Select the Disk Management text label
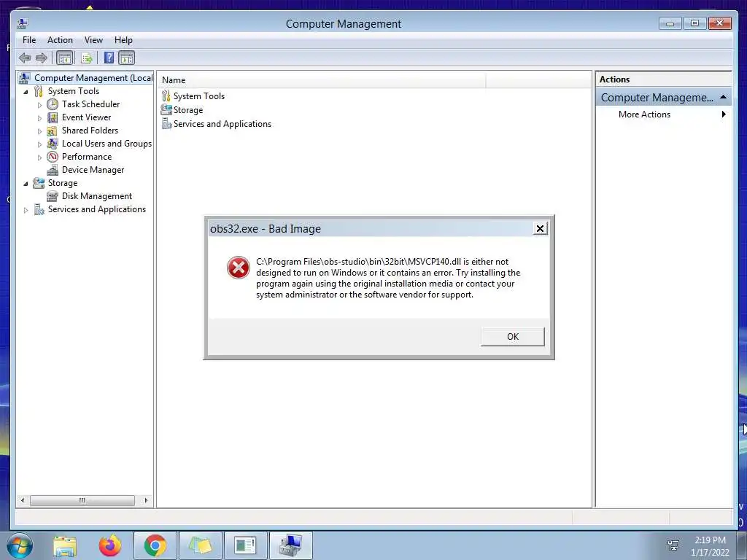This screenshot has height=560, width=747. click(x=97, y=196)
